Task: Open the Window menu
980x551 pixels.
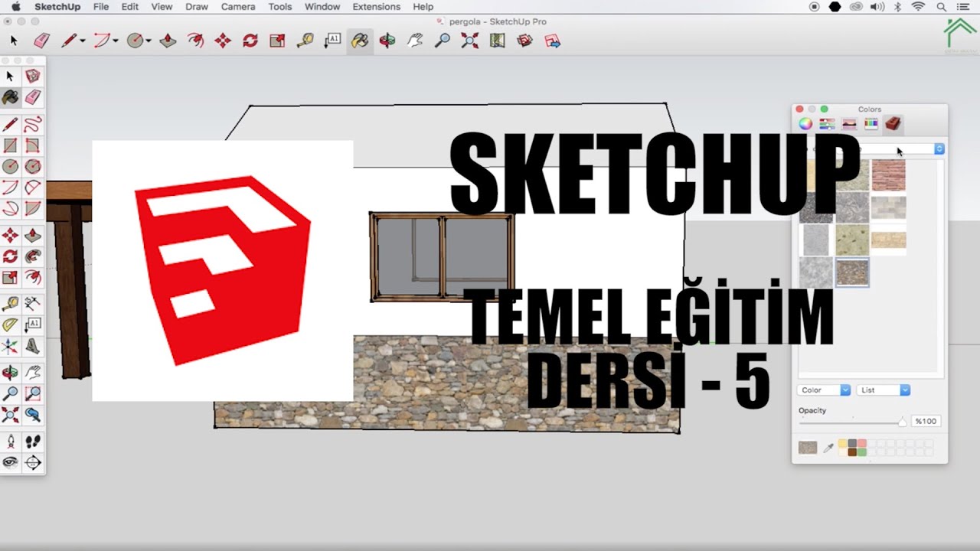Action: (x=322, y=7)
